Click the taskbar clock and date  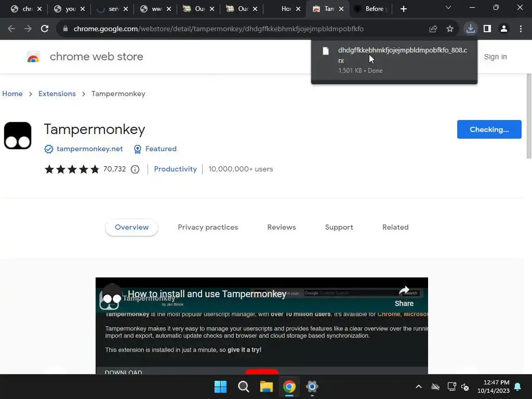(494, 387)
